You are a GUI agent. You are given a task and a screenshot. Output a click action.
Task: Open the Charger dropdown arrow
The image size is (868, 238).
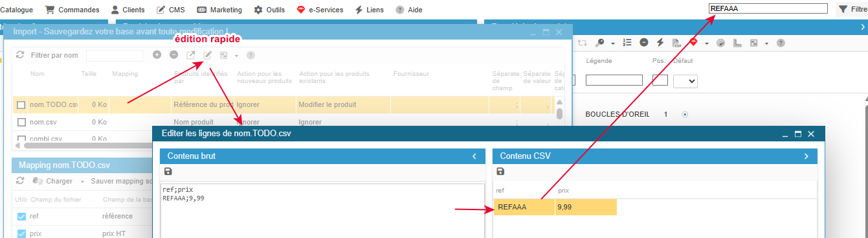point(82,182)
